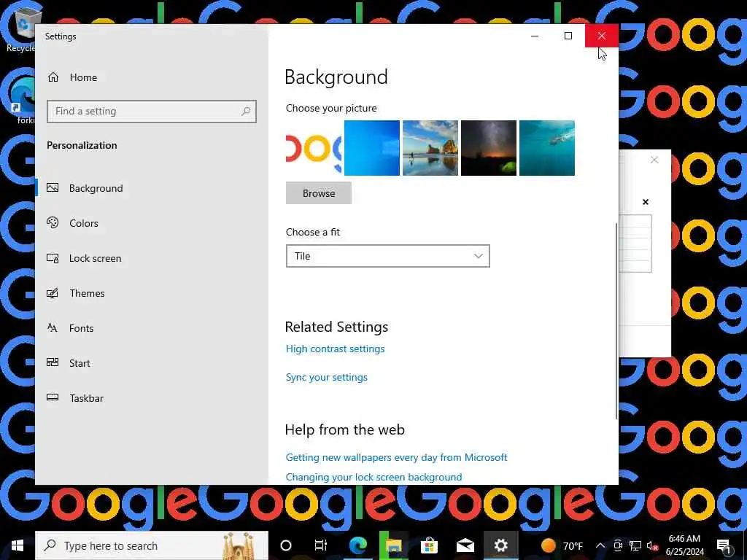Open the Windows Start menu
This screenshot has height=560, width=747.
tap(18, 545)
